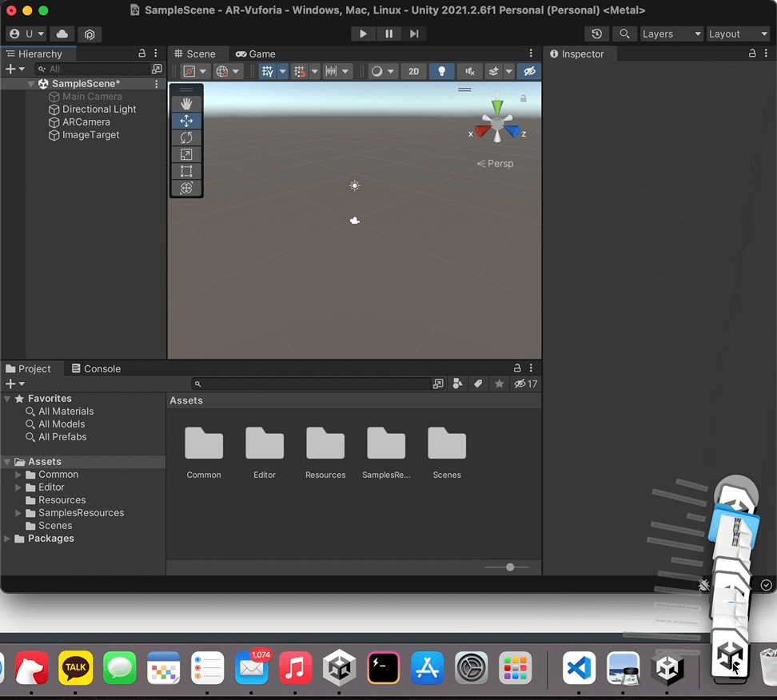
Task: Open the Project create plus dropdown
Action: pyautogui.click(x=14, y=384)
